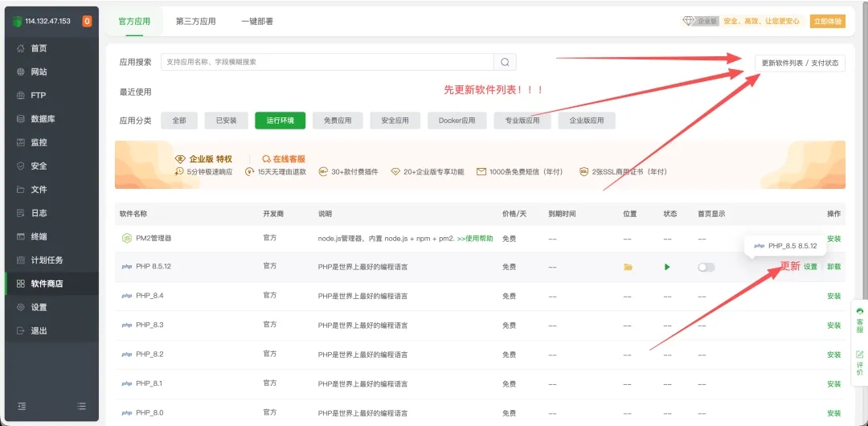Viewport: 868px width, 426px height.
Task: Select 企业版应用 category filter
Action: 587,121
